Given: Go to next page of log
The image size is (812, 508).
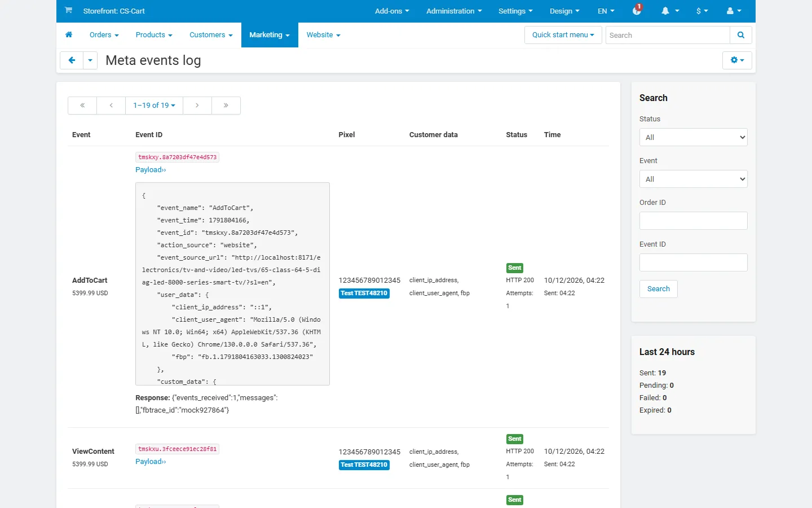Looking at the screenshot, I should pos(197,106).
